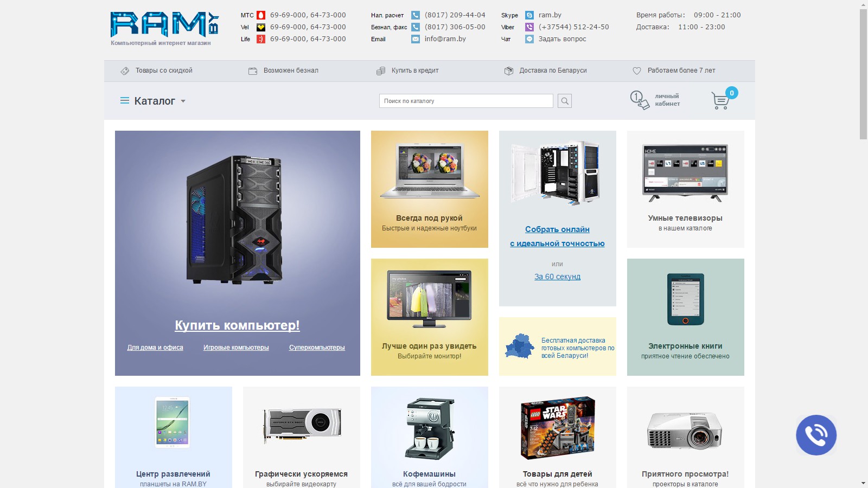
Task: Click the ram.by Skype link
Action: coord(550,15)
